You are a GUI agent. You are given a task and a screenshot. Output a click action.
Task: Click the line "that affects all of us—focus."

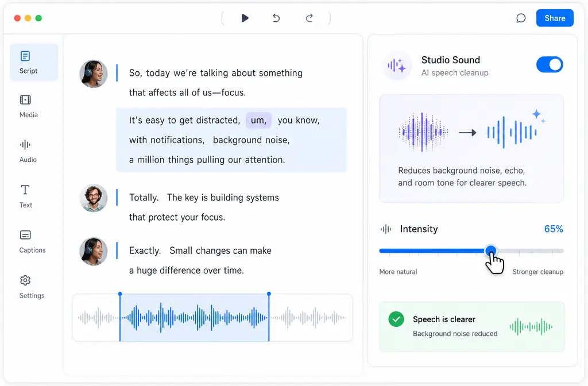click(x=188, y=92)
